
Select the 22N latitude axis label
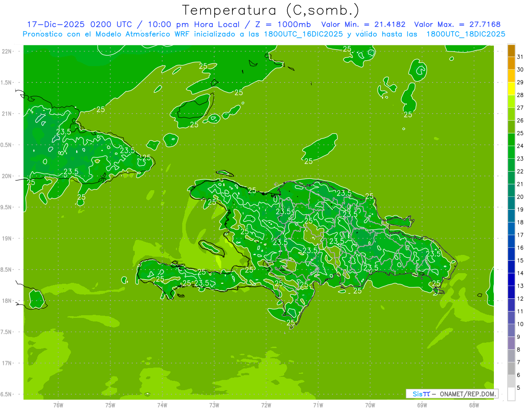(x=7, y=51)
